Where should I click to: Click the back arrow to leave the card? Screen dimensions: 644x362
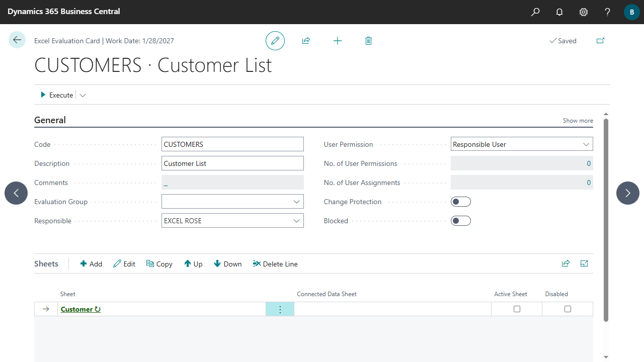pyautogui.click(x=17, y=40)
